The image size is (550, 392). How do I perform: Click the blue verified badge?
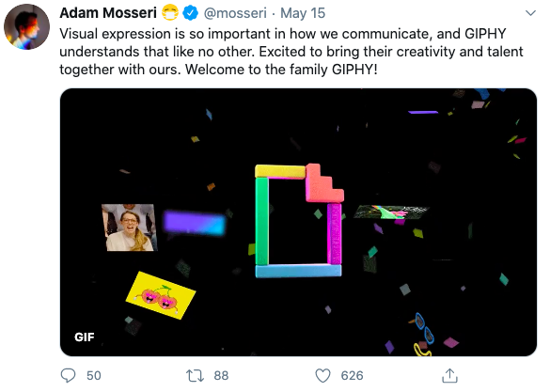point(191,13)
